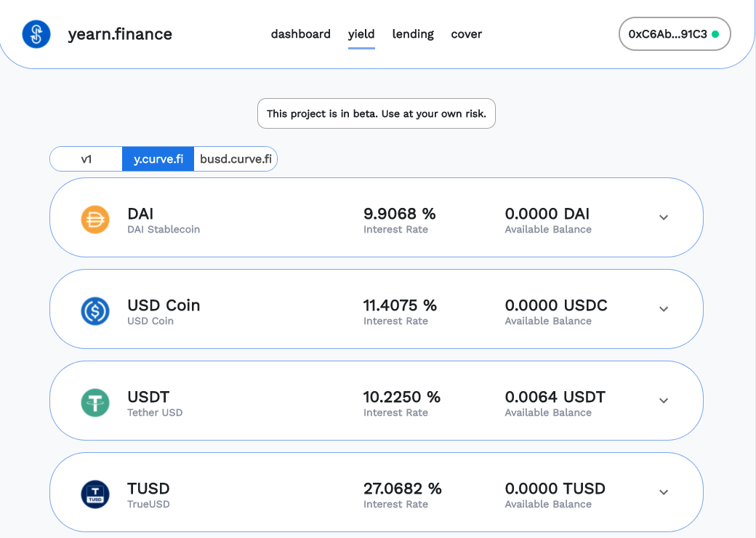The image size is (756, 538).
Task: Switch to the v1 pool toggle
Action: 86,159
